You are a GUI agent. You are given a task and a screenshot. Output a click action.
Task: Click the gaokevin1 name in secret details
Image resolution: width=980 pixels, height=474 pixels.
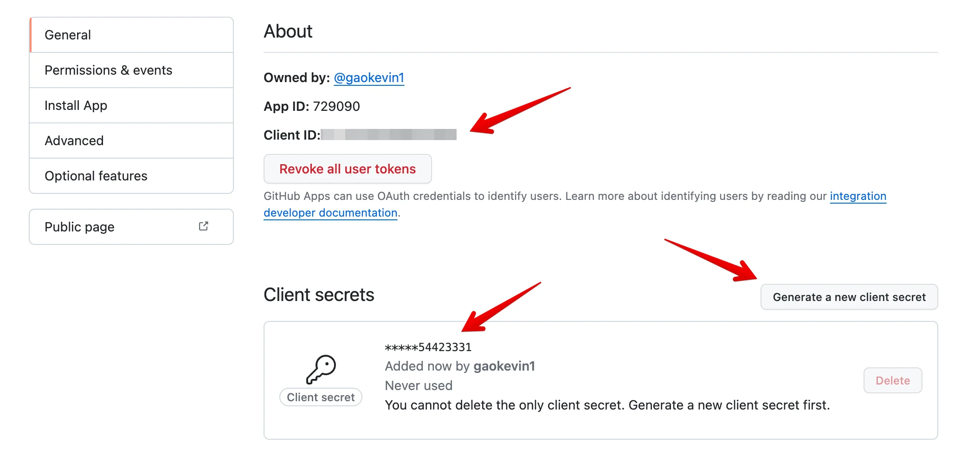coord(503,366)
